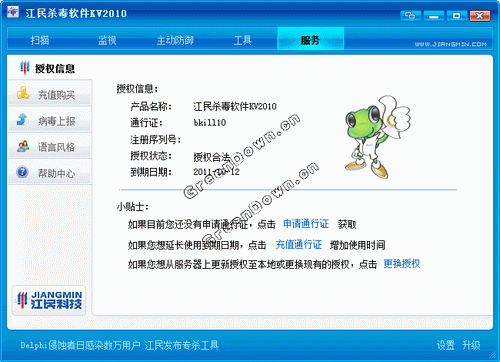Screen dimensions: 500x362
Task: Open the 充值通行证 link
Action: (x=299, y=245)
